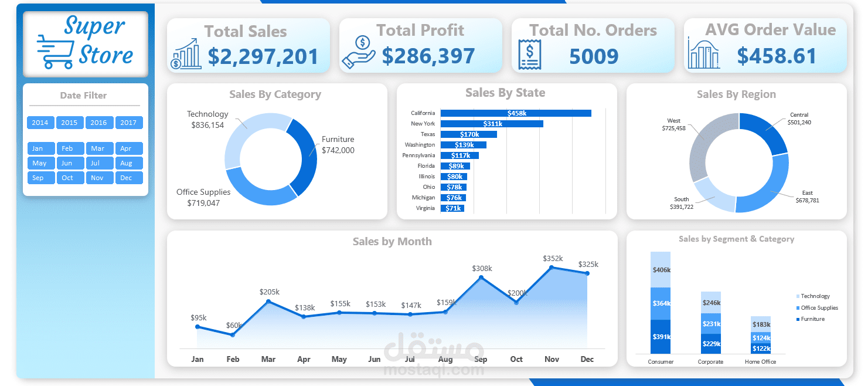Enable the Jul month filter

coord(100,163)
